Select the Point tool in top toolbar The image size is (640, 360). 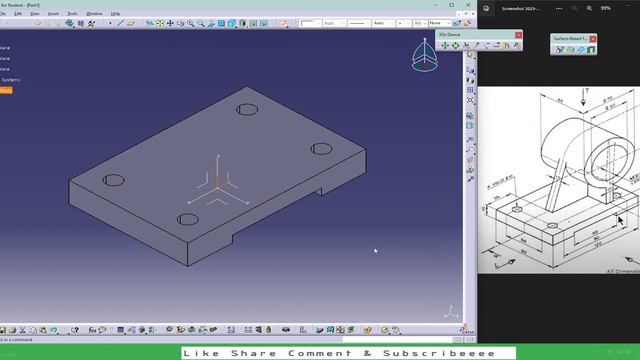click(x=110, y=24)
